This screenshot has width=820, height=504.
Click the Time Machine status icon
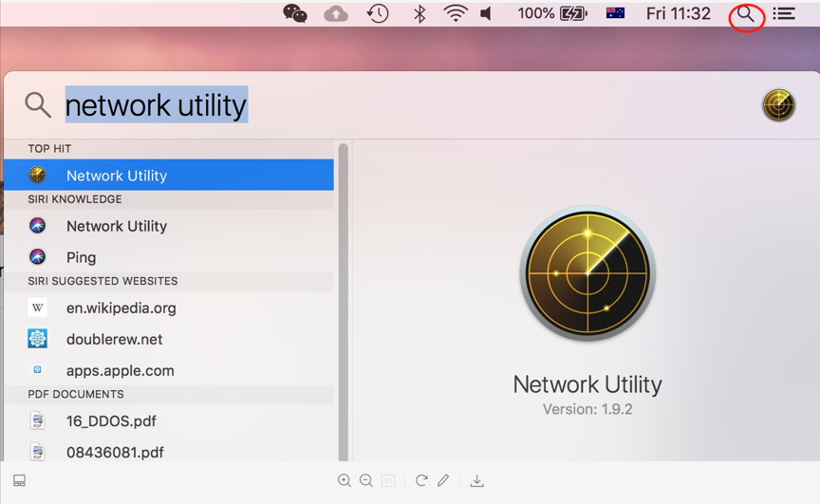[378, 14]
